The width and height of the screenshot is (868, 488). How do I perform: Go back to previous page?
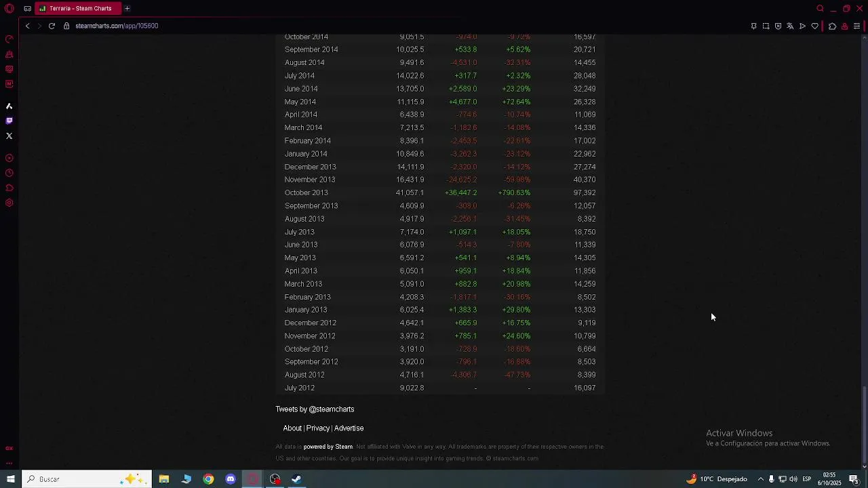(27, 26)
